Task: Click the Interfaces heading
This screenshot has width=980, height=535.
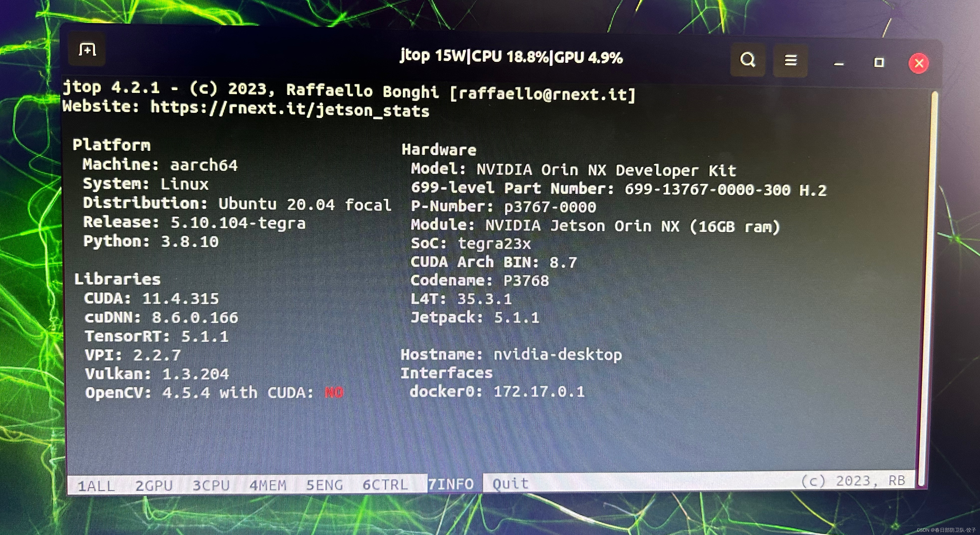Action: click(447, 373)
